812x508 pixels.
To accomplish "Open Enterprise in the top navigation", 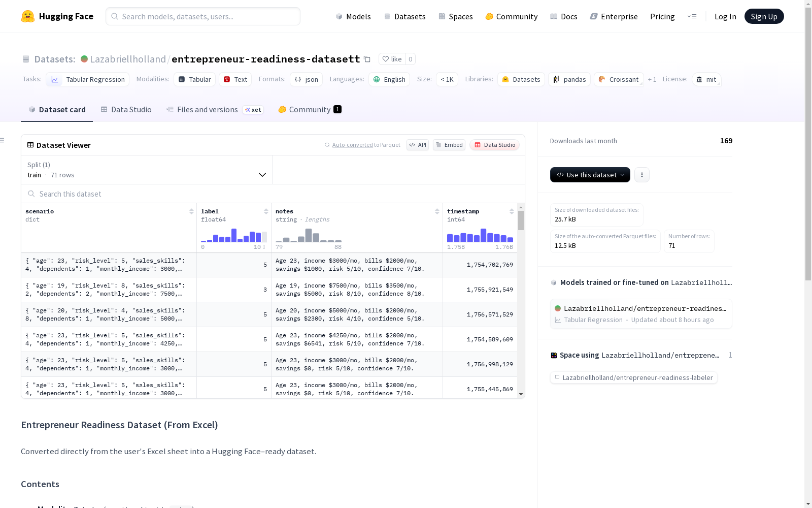I will [x=614, y=16].
